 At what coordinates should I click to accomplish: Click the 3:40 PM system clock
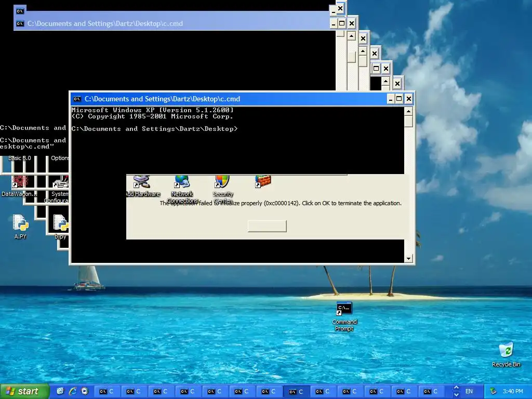pyautogui.click(x=513, y=391)
